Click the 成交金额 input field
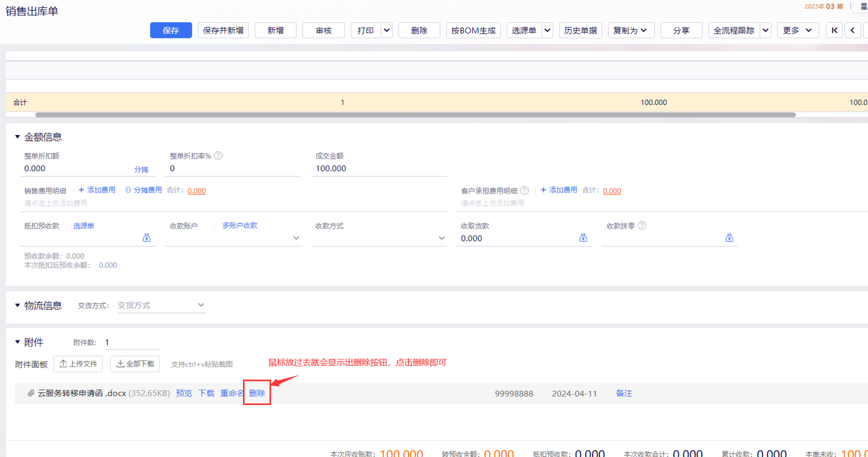Image resolution: width=868 pixels, height=457 pixels. click(379, 169)
